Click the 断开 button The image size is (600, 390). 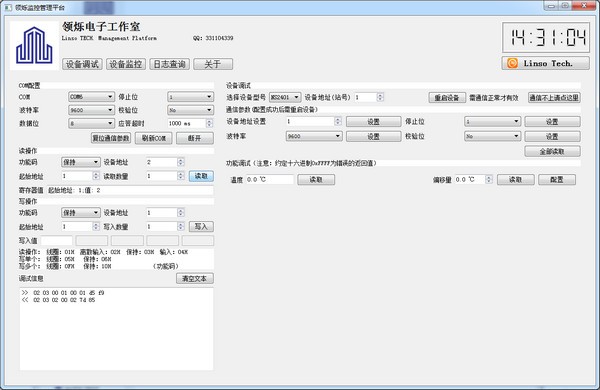pyautogui.click(x=195, y=138)
